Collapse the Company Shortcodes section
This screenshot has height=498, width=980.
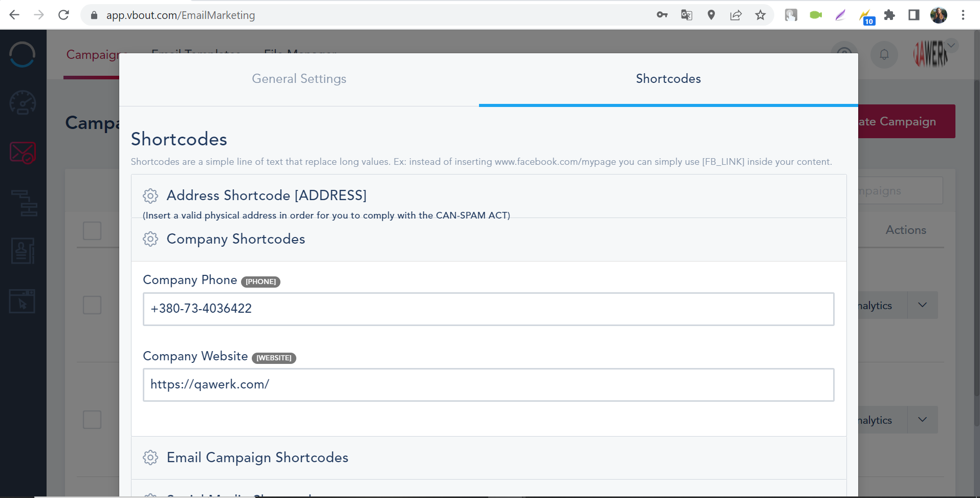pyautogui.click(x=489, y=239)
